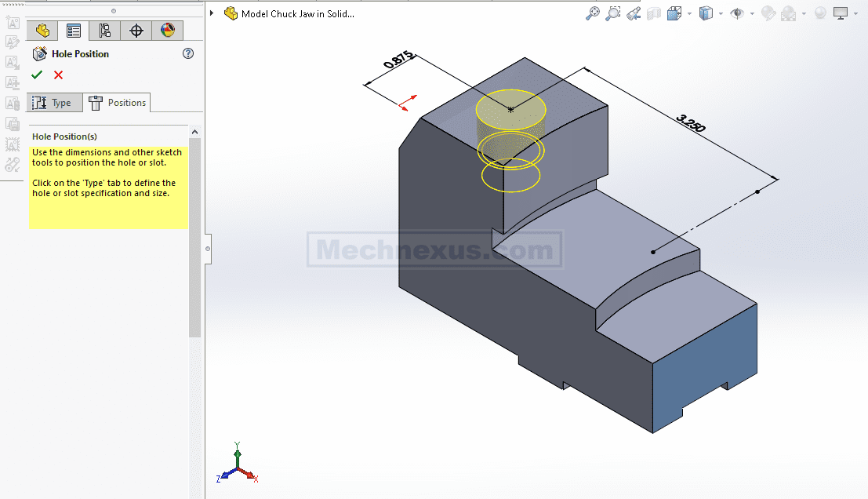Viewport: 868px width, 499px height.
Task: Switch to the PropertyManager tab
Action: (x=74, y=31)
